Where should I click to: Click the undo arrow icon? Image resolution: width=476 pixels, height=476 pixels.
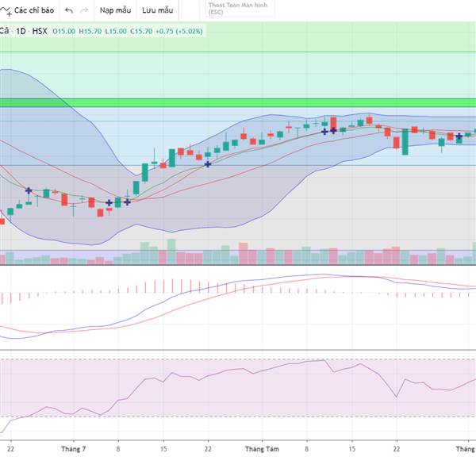69,10
